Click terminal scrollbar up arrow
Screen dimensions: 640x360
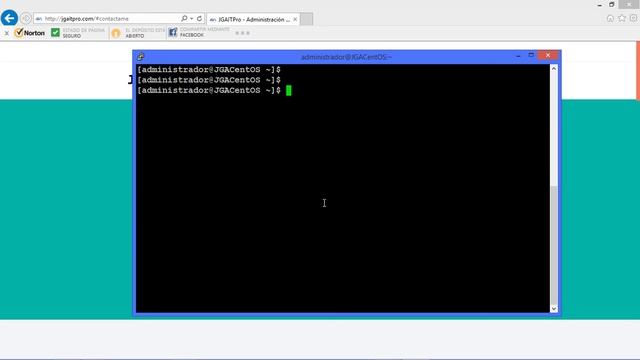click(x=554, y=69)
